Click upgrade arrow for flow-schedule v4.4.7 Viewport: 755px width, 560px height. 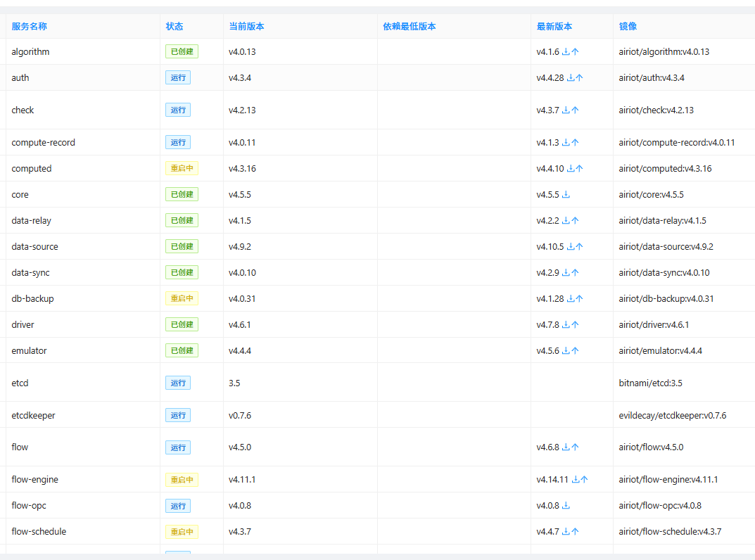pyautogui.click(x=575, y=532)
